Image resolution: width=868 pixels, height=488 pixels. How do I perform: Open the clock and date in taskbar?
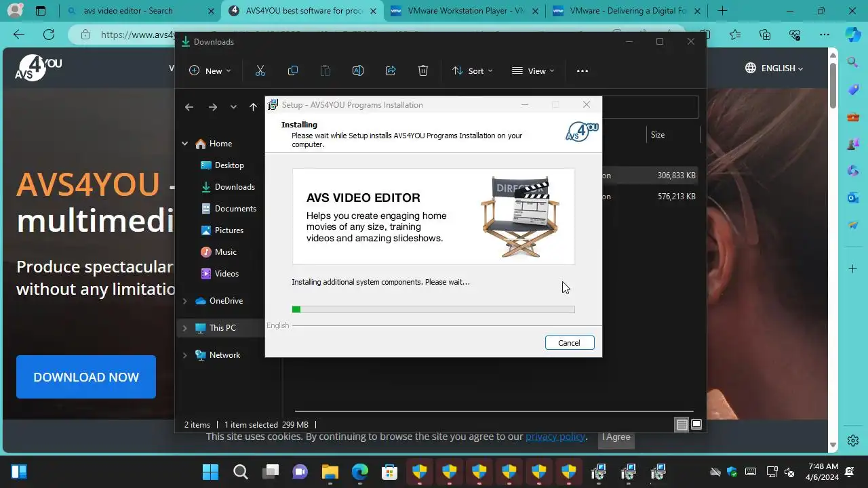[x=823, y=472]
